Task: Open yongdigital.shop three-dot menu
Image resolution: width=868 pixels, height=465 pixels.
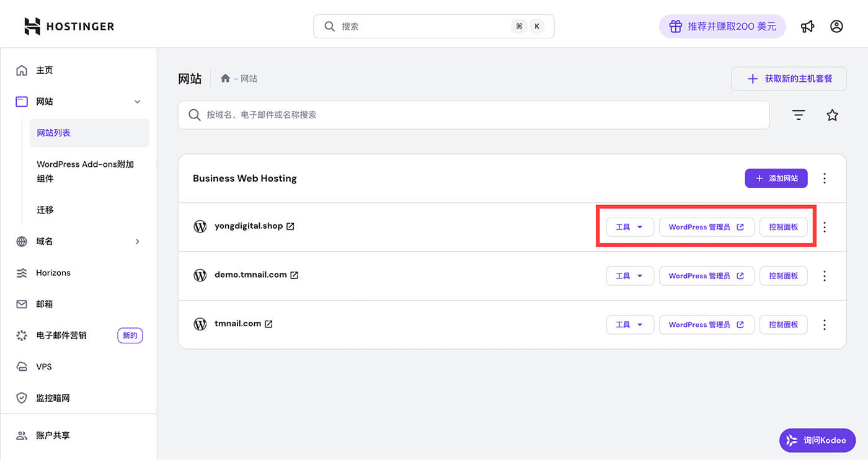Action: tap(825, 227)
